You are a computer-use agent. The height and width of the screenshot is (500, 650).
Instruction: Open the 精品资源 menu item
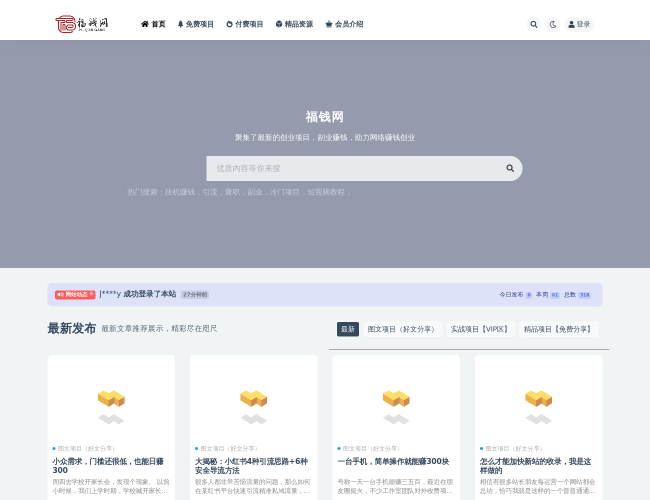point(294,24)
